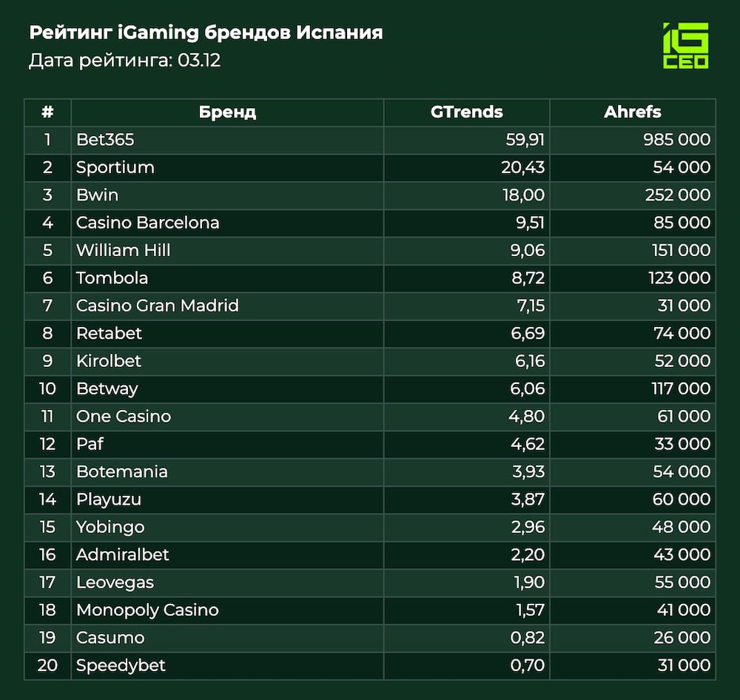The image size is (740, 700).
Task: Click the GTrends value 59,91
Action: pyautogui.click(x=522, y=140)
